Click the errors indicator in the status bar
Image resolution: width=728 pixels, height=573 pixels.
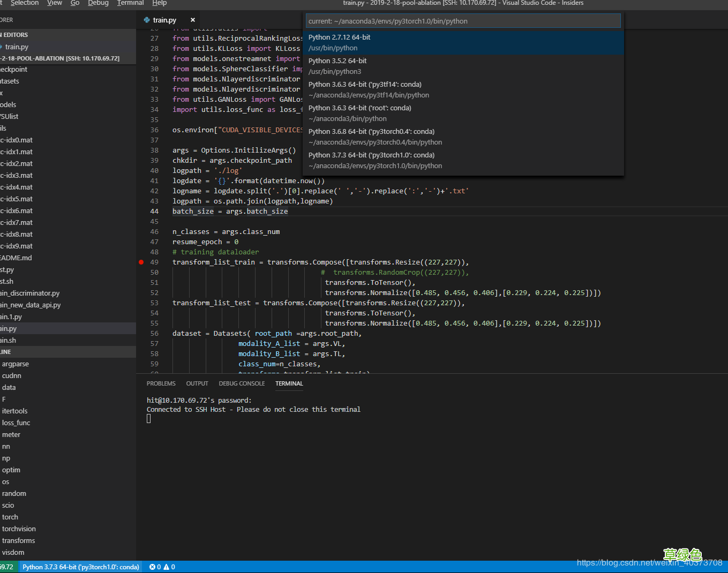click(x=154, y=567)
